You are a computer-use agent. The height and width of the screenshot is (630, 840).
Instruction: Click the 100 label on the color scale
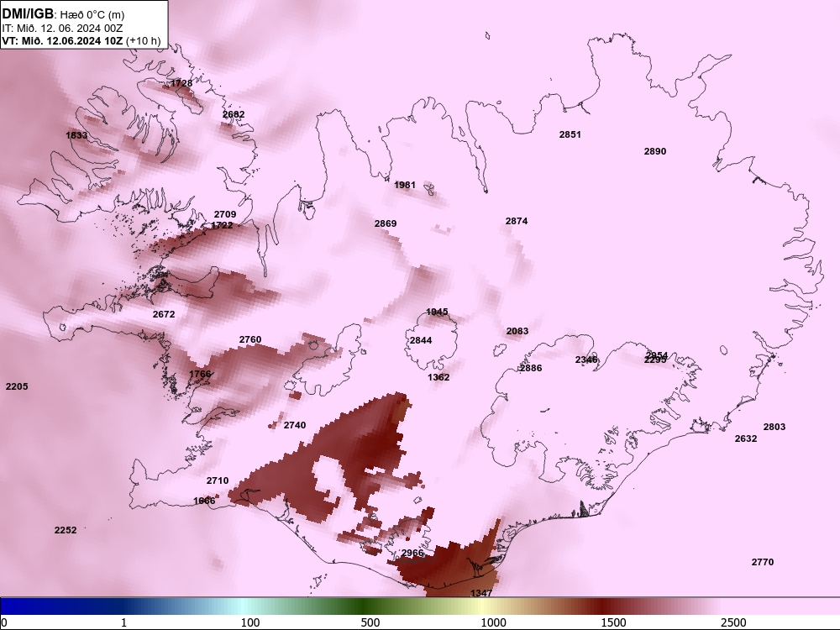[250, 622]
